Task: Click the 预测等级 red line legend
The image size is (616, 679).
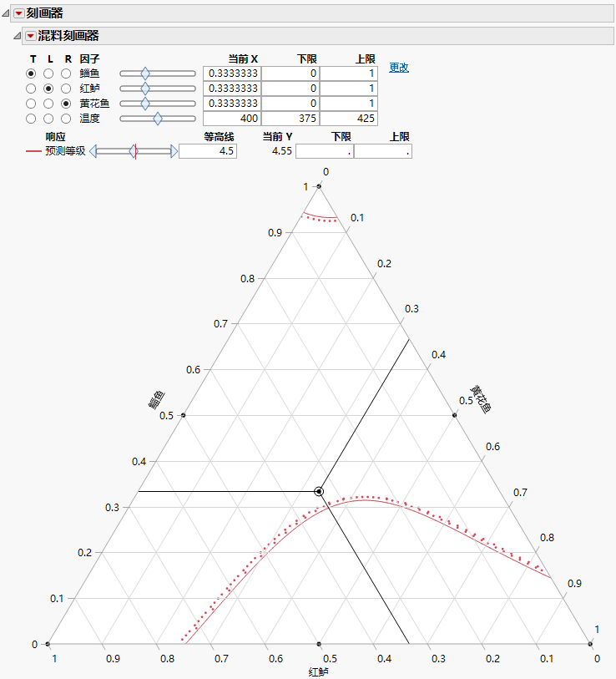Action: pyautogui.click(x=33, y=151)
